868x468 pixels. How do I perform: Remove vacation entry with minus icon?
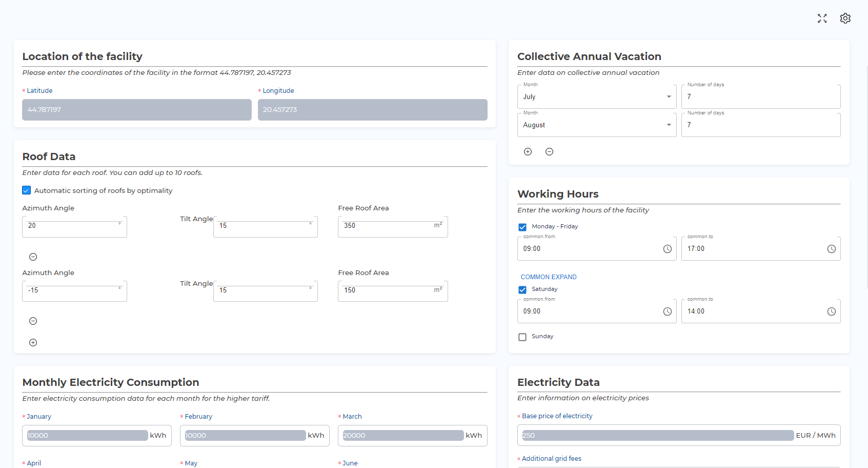click(x=550, y=152)
